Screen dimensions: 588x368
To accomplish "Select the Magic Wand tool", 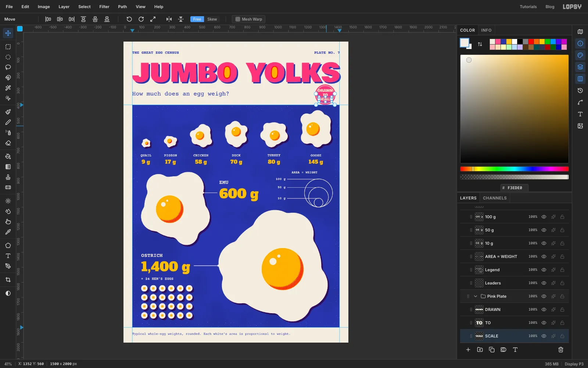I will tap(8, 88).
